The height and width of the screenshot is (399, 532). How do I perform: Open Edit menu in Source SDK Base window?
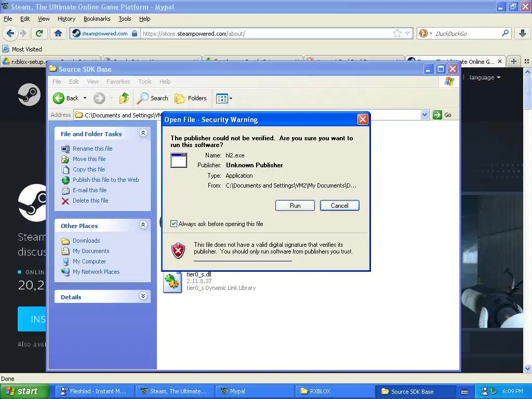(x=74, y=82)
